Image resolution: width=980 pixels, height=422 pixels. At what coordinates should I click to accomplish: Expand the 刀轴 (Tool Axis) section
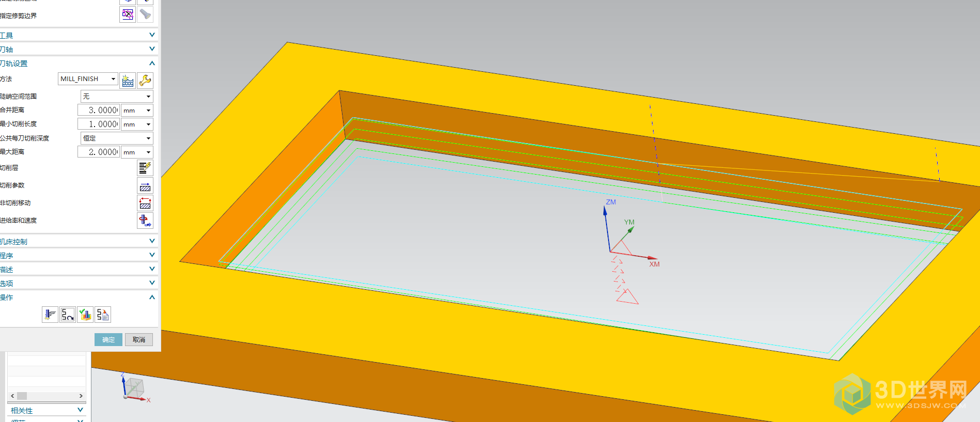[x=152, y=49]
